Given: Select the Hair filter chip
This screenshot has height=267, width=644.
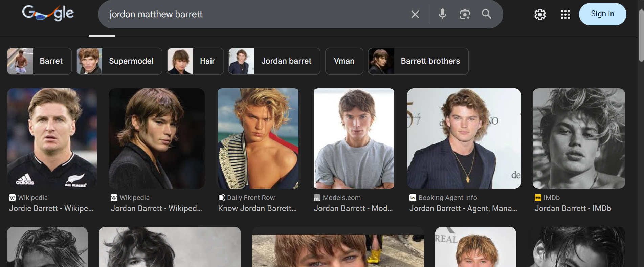Looking at the screenshot, I should pyautogui.click(x=195, y=61).
